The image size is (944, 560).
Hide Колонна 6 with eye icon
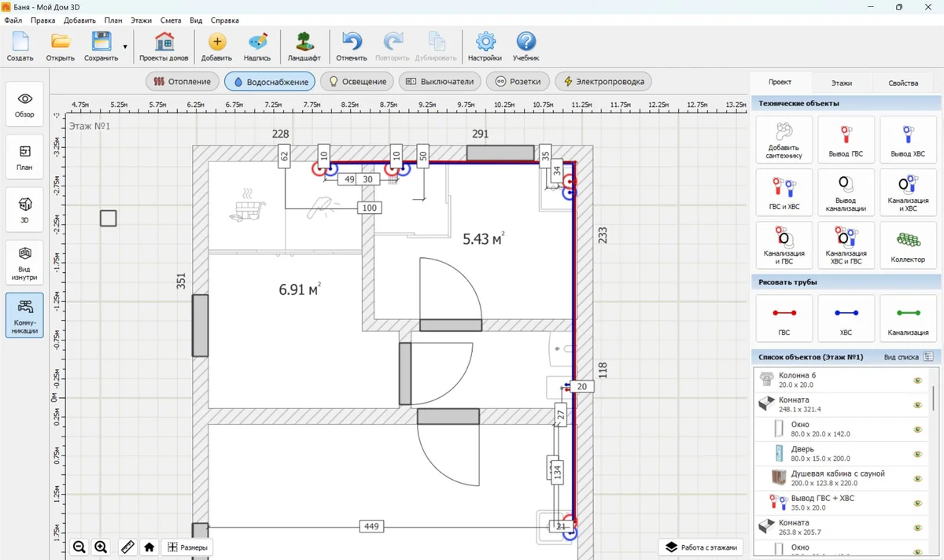(x=917, y=380)
